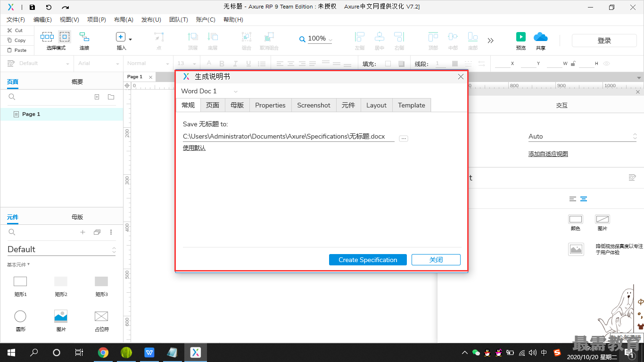Switch to the 母版 tab in dialog
This screenshot has height=362, width=644.
tap(237, 105)
